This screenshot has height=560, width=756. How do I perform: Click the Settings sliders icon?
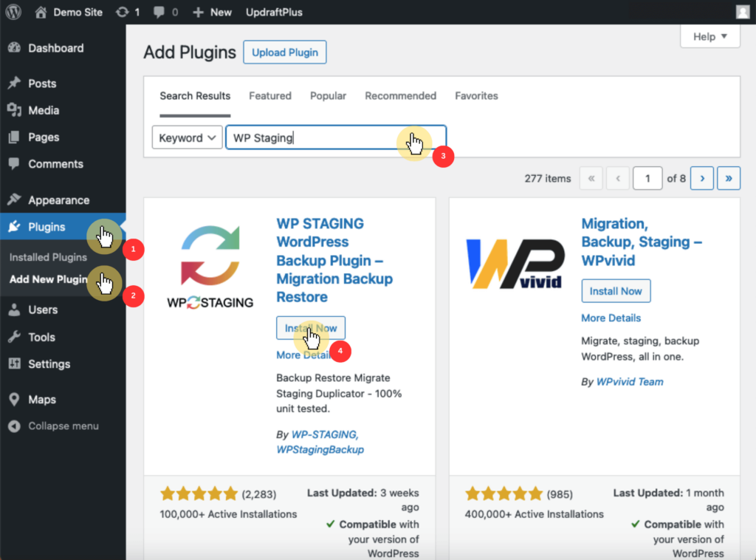[15, 363]
